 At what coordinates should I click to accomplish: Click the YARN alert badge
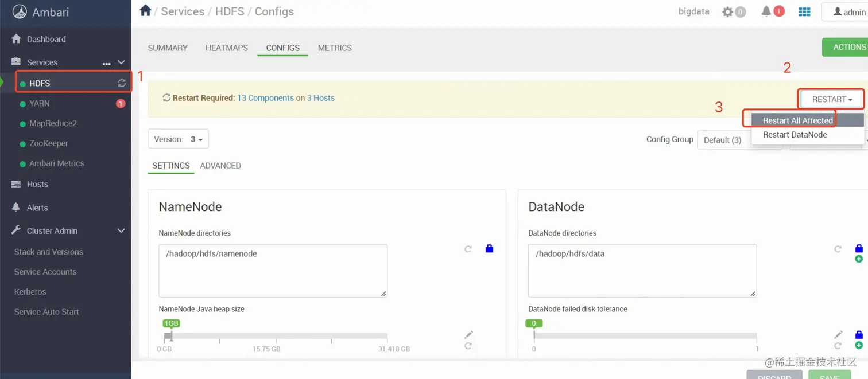(x=121, y=104)
